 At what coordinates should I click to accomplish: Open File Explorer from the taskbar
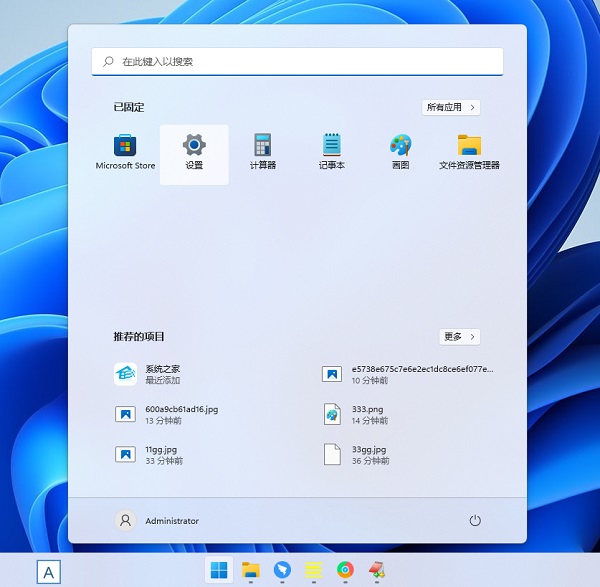point(251,570)
